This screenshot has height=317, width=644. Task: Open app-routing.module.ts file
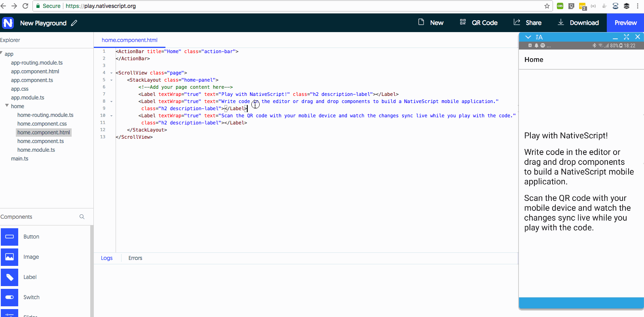[x=37, y=63]
